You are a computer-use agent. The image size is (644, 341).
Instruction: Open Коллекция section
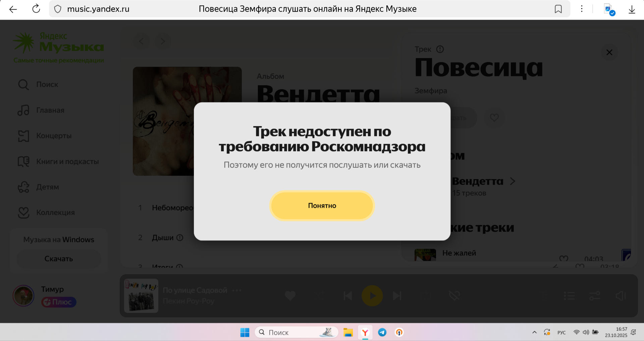pyautogui.click(x=46, y=213)
